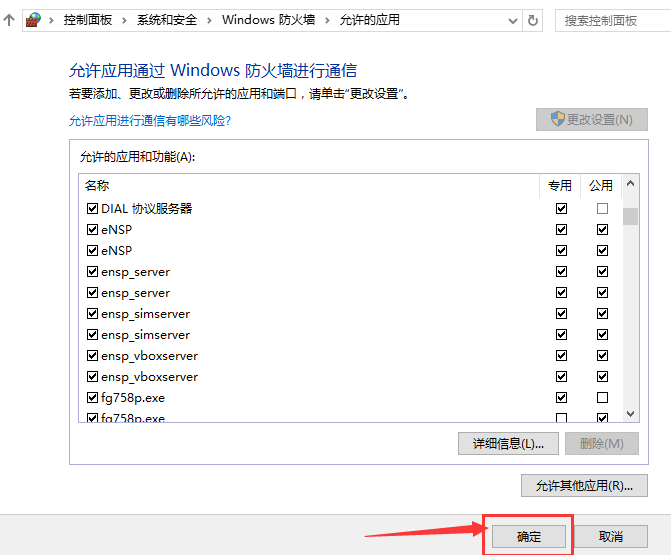Viewport: 671px width, 555px height.
Task: Toggle 公用 checkbox of first eNSP row
Action: coord(602,229)
